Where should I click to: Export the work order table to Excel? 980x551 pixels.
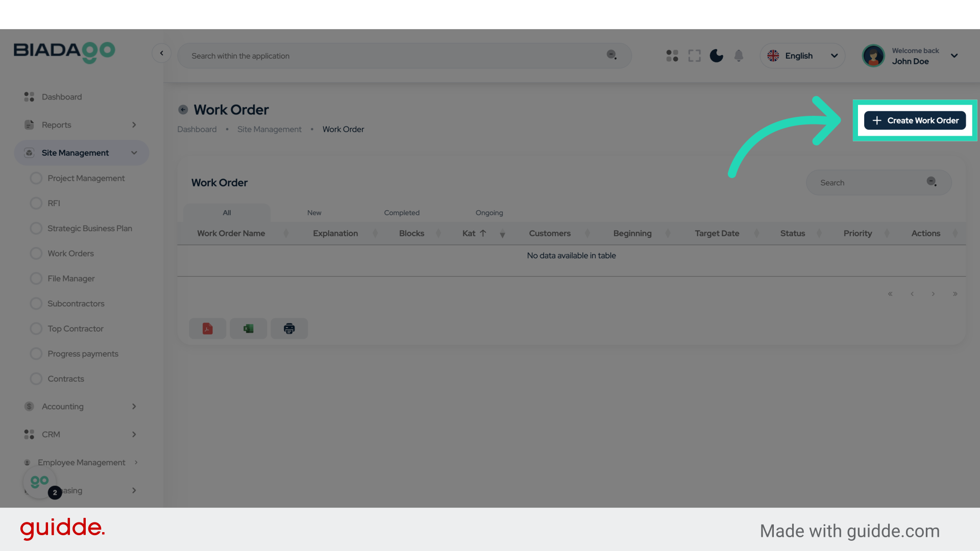pos(248,329)
